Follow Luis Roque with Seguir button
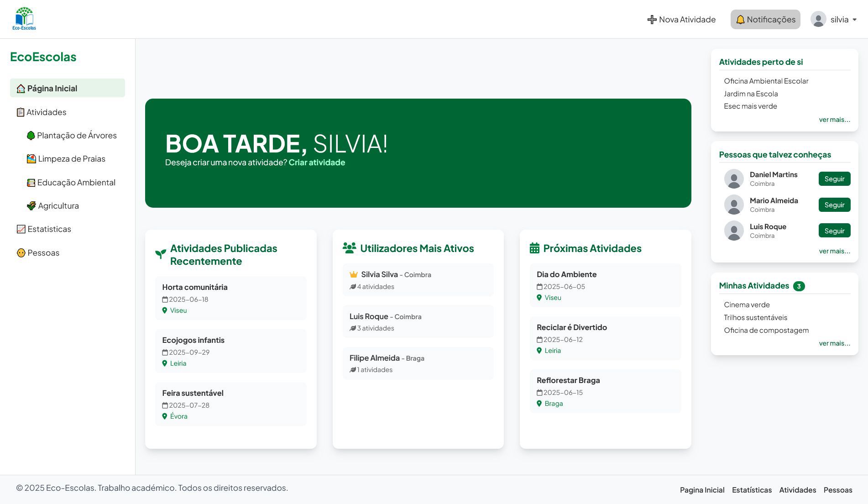This screenshot has width=868, height=504. pos(834,231)
